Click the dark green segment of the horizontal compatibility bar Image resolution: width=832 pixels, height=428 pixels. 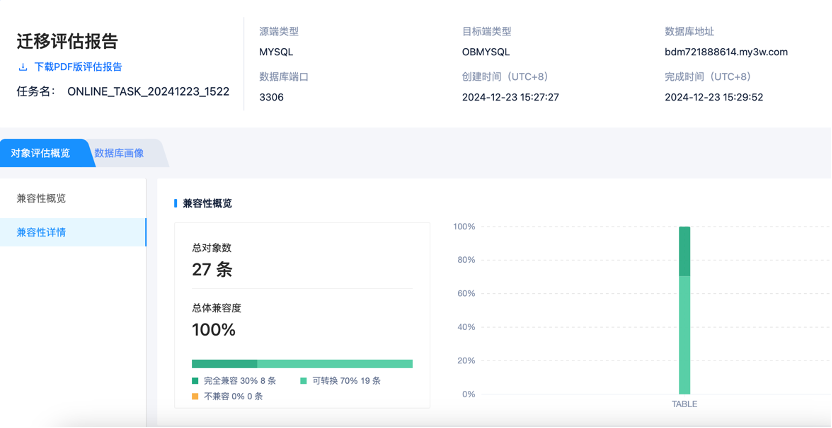click(x=224, y=364)
